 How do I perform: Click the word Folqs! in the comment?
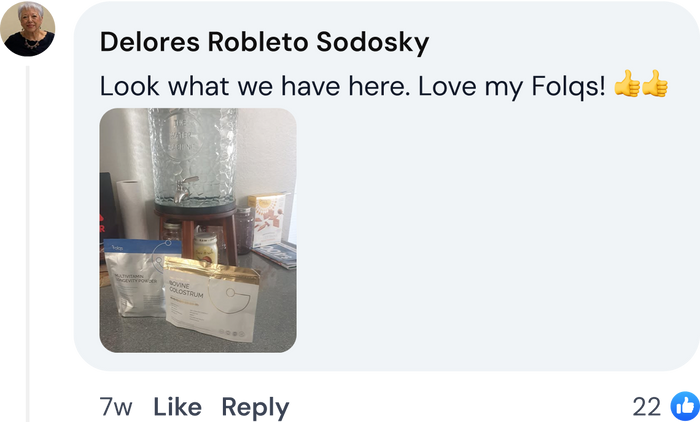(x=568, y=86)
